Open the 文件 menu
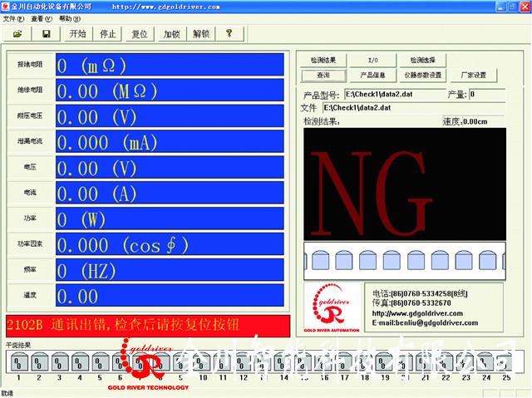Viewport: 532px width, 398px height. coord(9,17)
